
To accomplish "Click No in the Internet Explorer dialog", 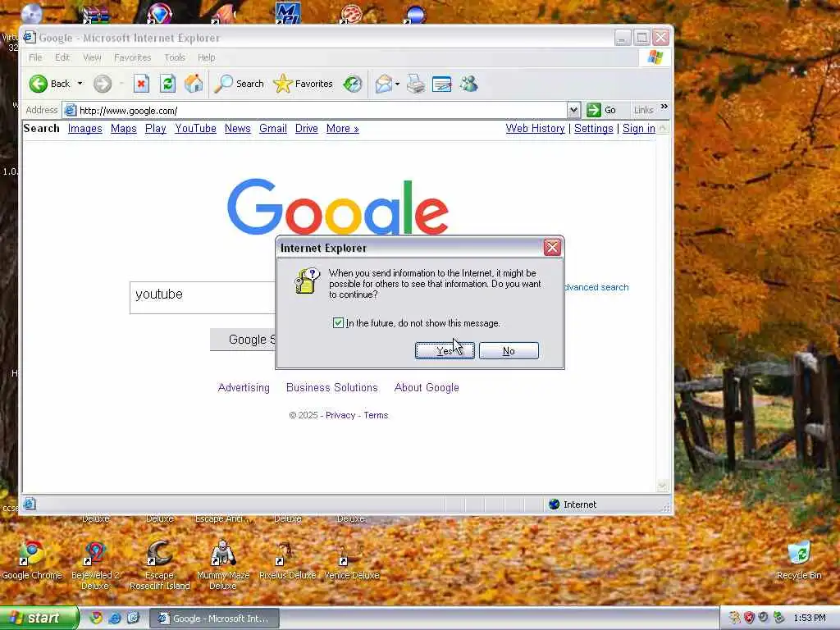I will (509, 351).
